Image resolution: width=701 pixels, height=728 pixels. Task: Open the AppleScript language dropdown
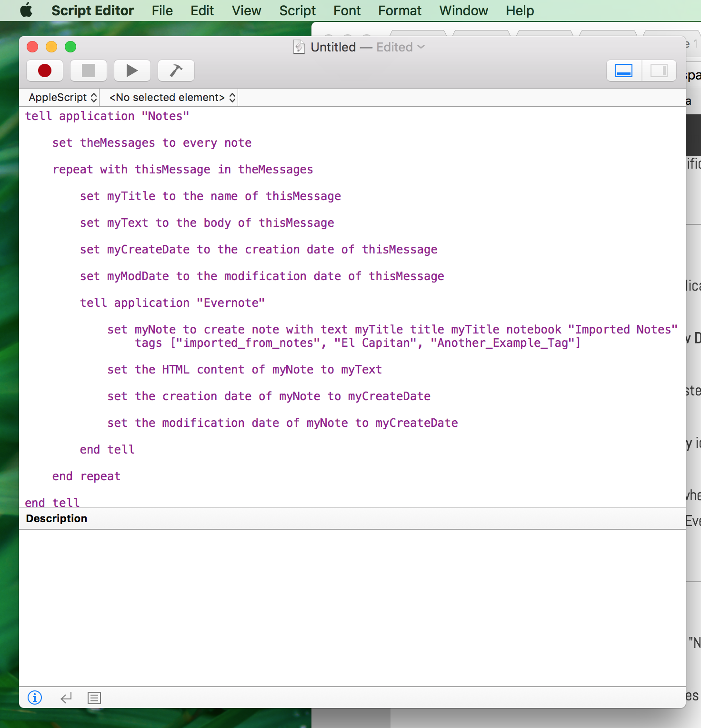62,97
